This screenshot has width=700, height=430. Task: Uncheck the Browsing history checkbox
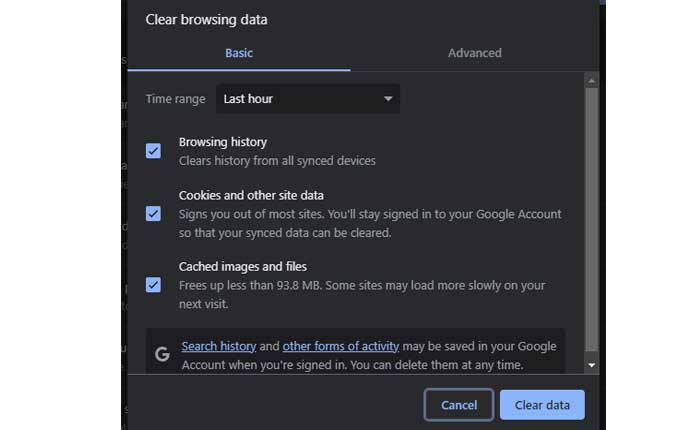click(153, 151)
